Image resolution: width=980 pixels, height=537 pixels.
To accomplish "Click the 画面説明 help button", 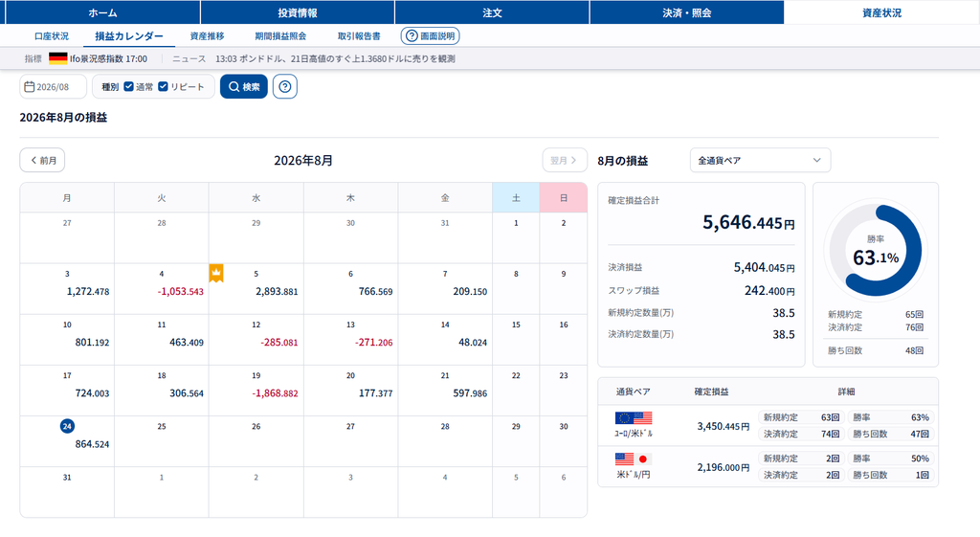I will click(x=430, y=36).
